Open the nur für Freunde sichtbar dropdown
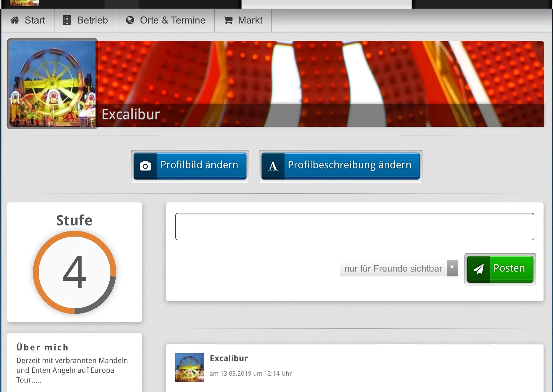553x392 pixels. (x=393, y=268)
